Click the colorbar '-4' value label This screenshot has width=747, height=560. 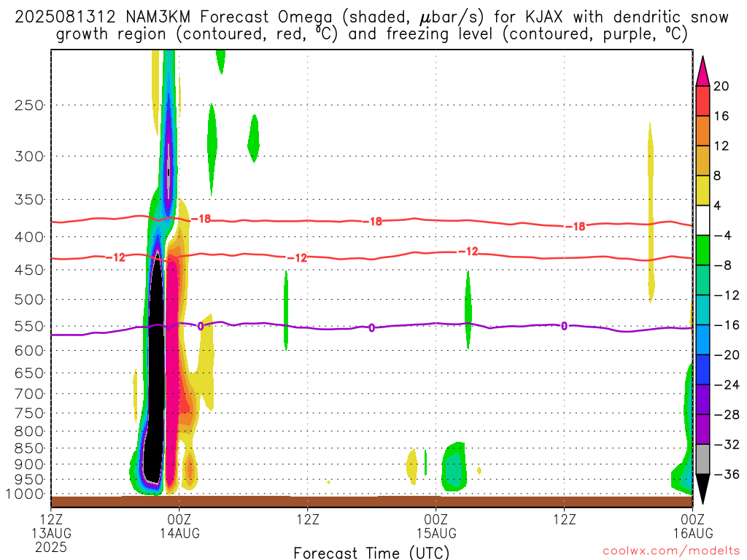click(723, 236)
